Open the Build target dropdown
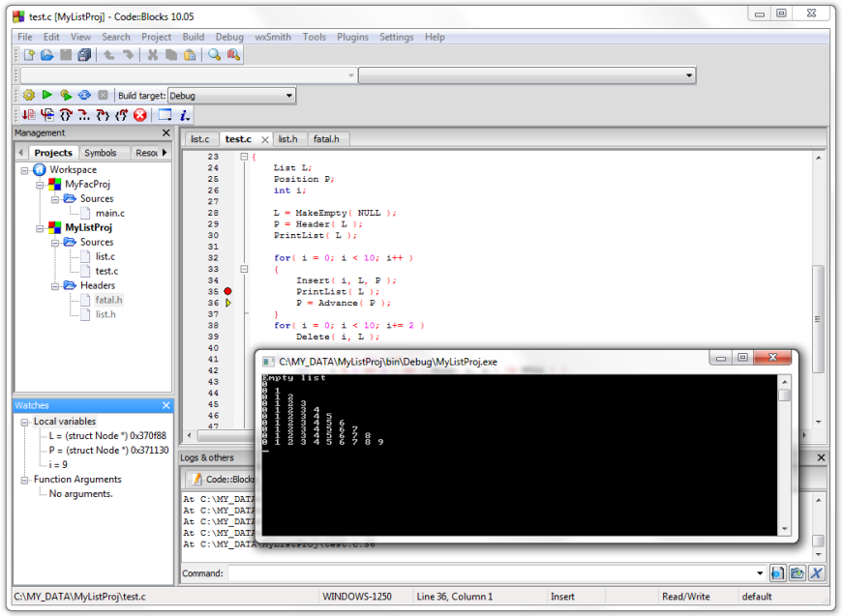 [289, 96]
